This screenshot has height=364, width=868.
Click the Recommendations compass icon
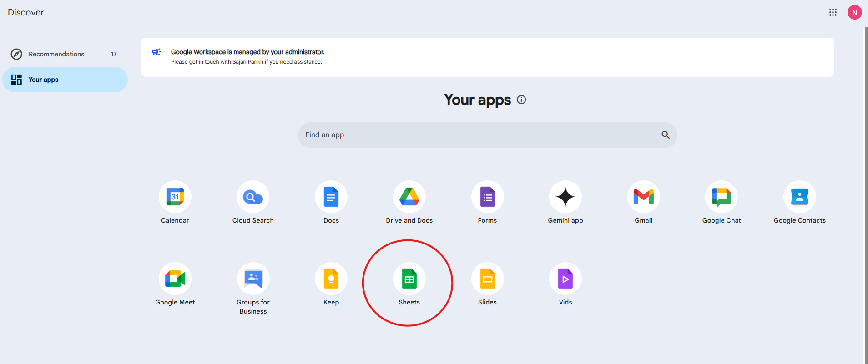point(16,54)
